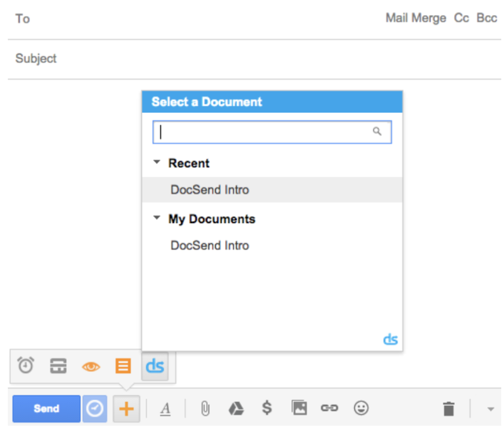Open the inbox tray plugin icon
The image size is (504, 428).
tap(58, 366)
